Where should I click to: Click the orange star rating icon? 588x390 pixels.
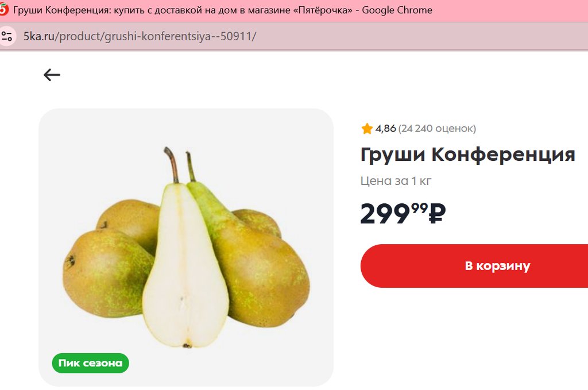pyautogui.click(x=367, y=129)
